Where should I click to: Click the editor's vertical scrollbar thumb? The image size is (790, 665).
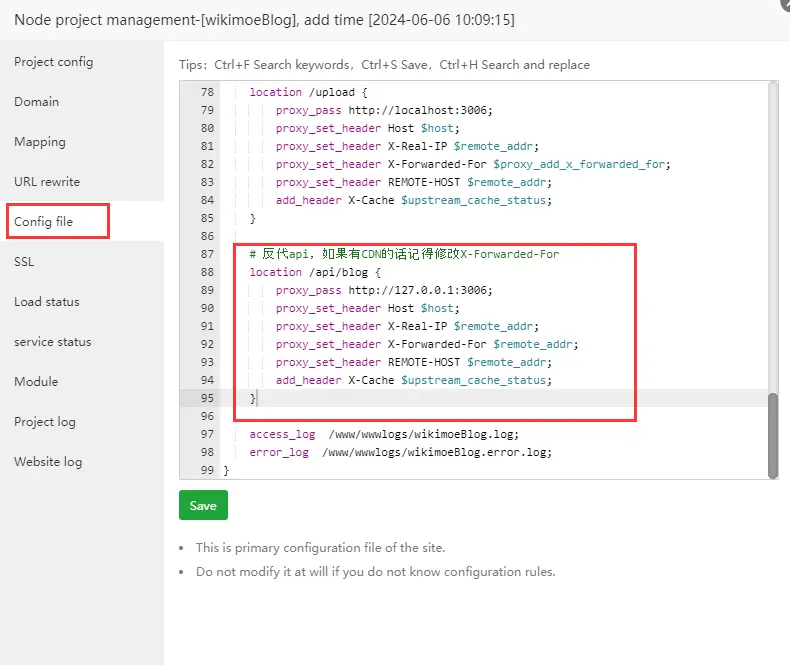[x=772, y=434]
